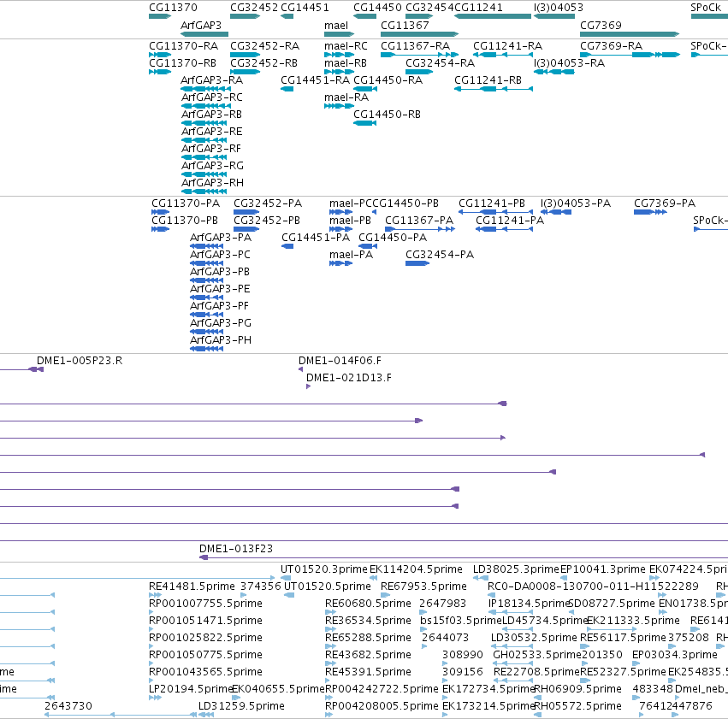Viewport: 728px width, 719px height.
Task: Choose the ArfGAP3-RE transcript
Action: pyautogui.click(x=204, y=140)
